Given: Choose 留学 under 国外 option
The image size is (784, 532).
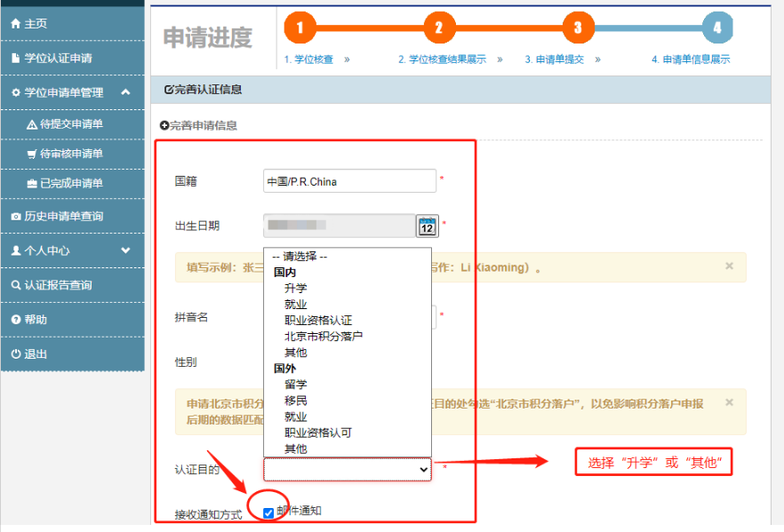Looking at the screenshot, I should pyautogui.click(x=296, y=385).
